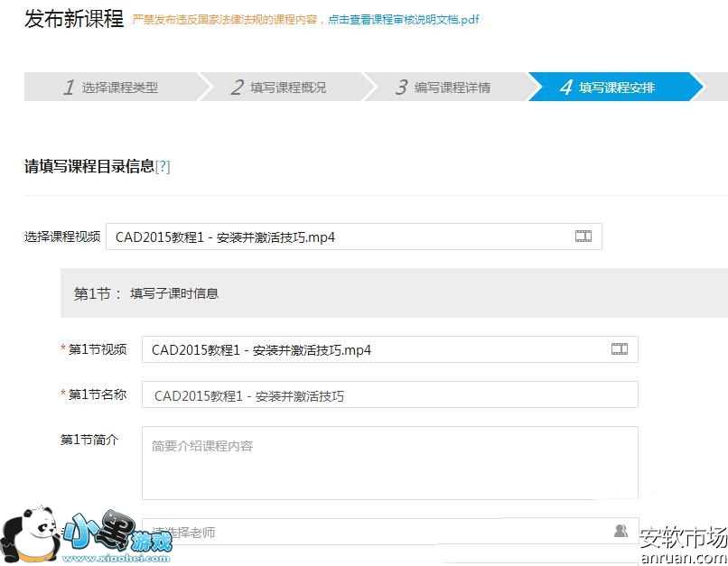Go to step 1 选择课程类型
The width and height of the screenshot is (728, 566).
coord(111,87)
